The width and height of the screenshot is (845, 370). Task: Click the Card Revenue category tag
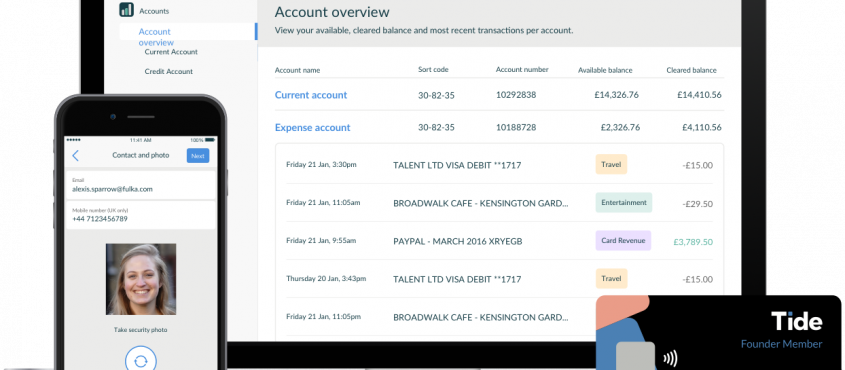click(x=623, y=240)
